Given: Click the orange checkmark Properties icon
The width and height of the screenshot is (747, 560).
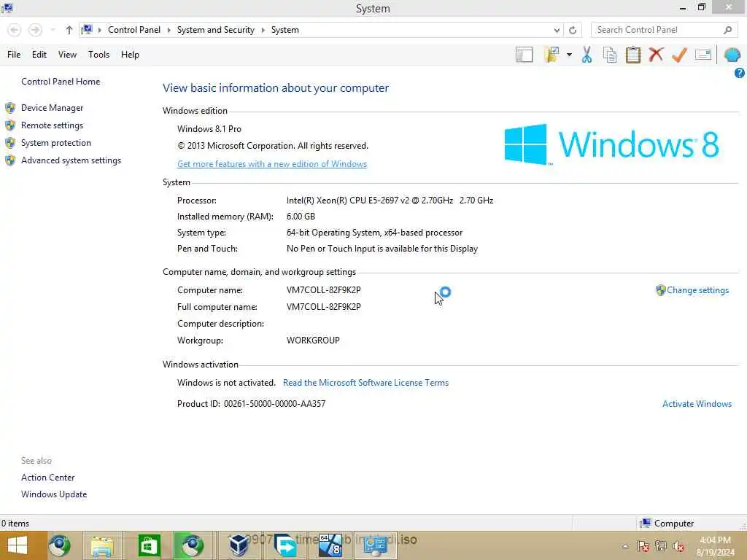Looking at the screenshot, I should (679, 55).
